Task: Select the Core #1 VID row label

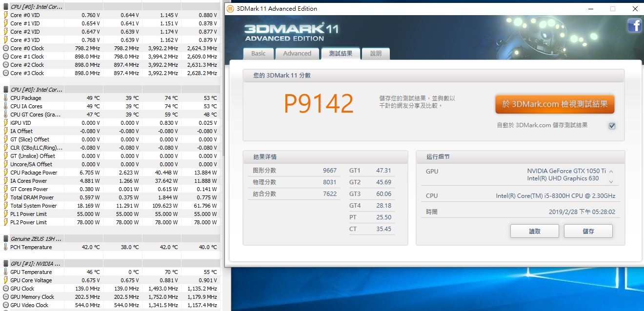Action: pos(25,23)
